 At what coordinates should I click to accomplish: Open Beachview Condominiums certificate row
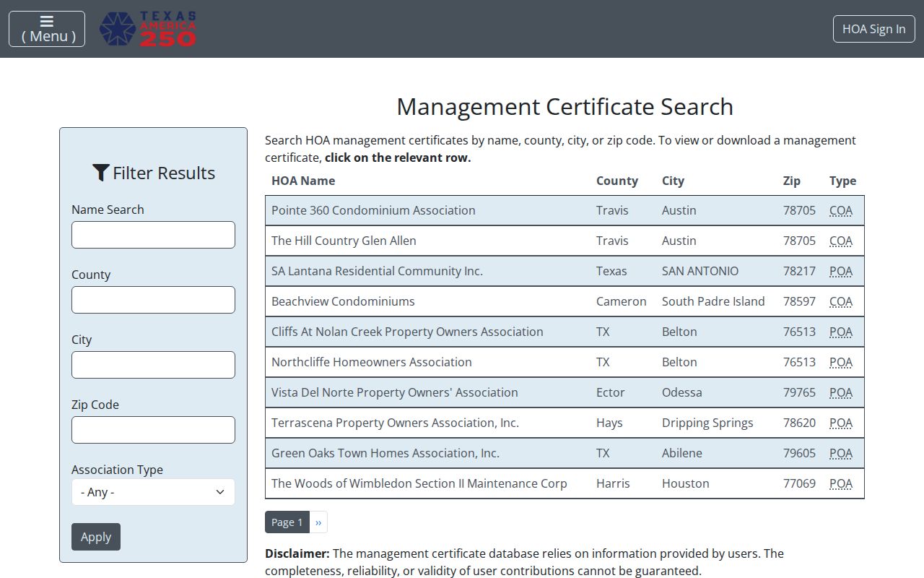click(x=565, y=301)
